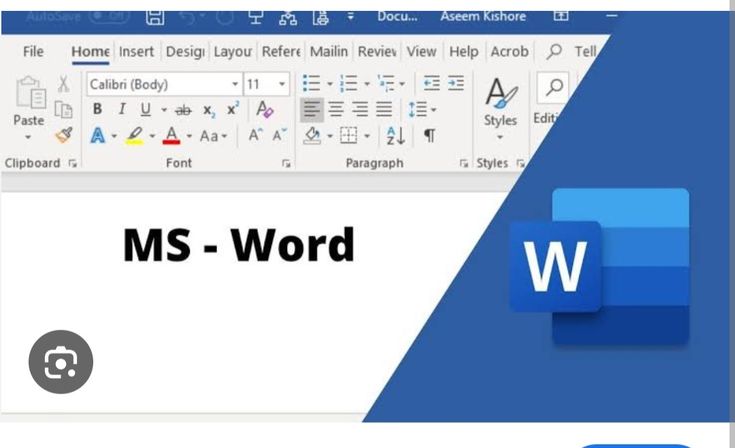Apply a bulleted list
Image resolution: width=735 pixels, height=448 pixels.
[311, 83]
